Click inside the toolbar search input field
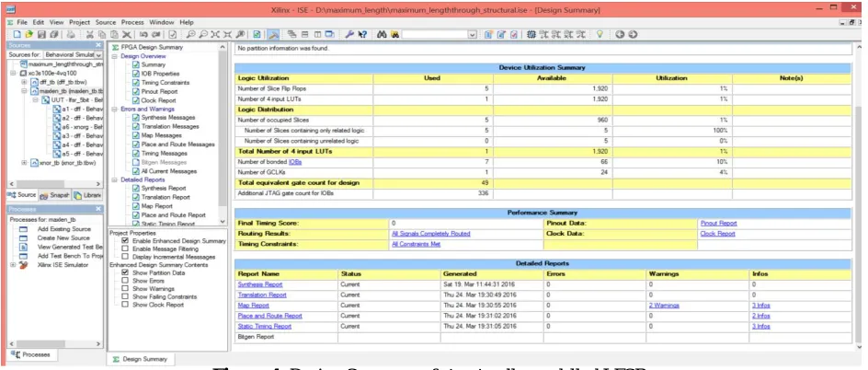The image size is (868, 370). point(435,34)
